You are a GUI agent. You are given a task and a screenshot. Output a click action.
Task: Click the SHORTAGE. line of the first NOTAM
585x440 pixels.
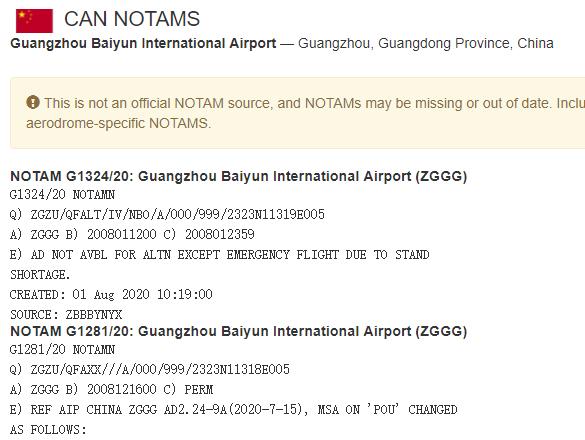[x=40, y=275]
